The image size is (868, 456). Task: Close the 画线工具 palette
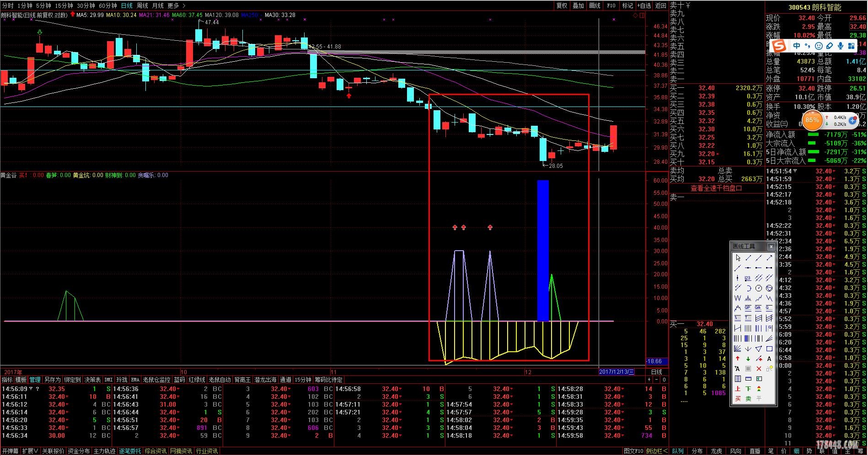(771, 247)
